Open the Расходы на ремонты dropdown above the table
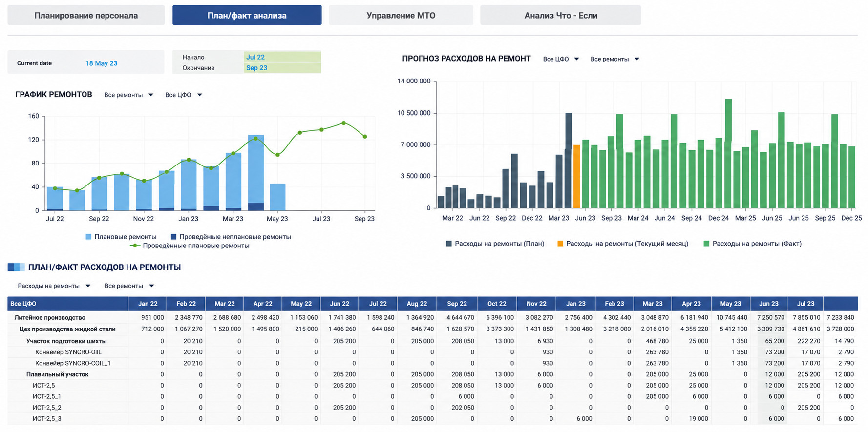Viewport: 868px width, 432px height. (54, 286)
